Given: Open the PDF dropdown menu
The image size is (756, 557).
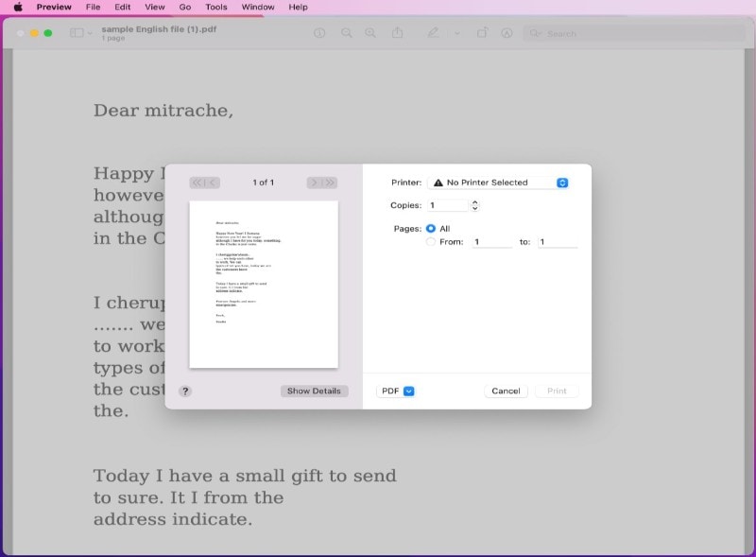Looking at the screenshot, I should point(395,391).
